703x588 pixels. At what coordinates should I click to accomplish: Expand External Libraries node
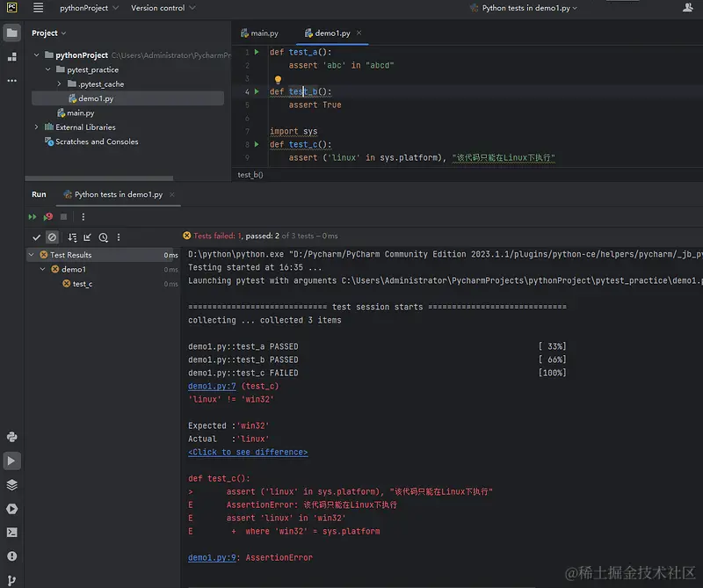point(36,127)
